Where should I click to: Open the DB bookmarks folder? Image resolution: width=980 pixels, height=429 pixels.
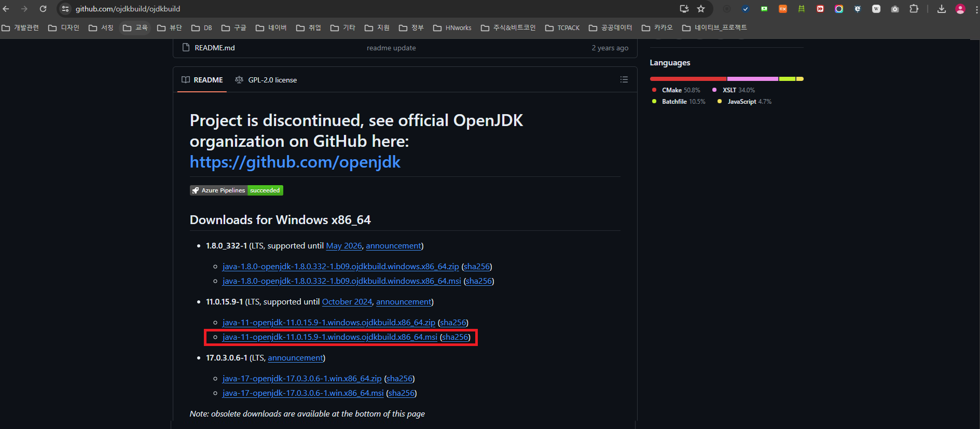click(202, 27)
